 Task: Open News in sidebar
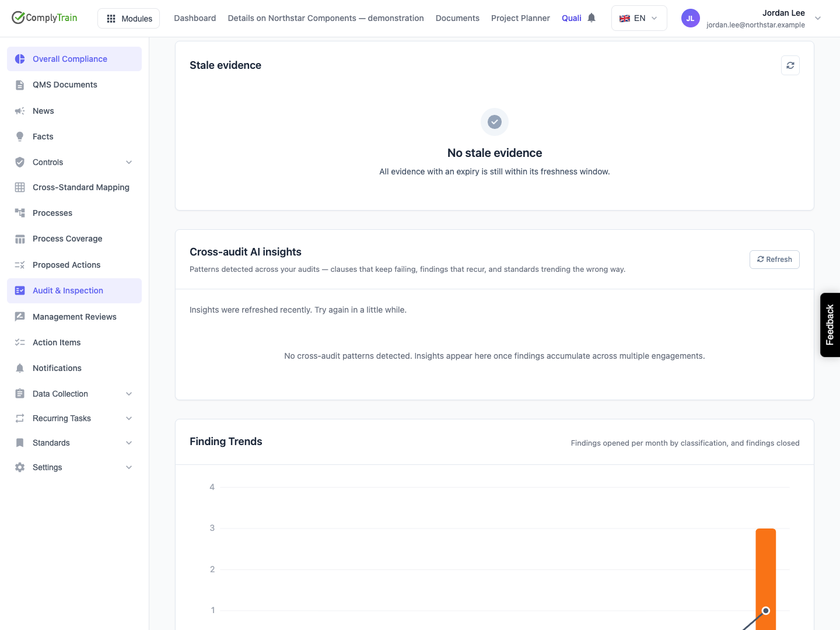pos(74,111)
